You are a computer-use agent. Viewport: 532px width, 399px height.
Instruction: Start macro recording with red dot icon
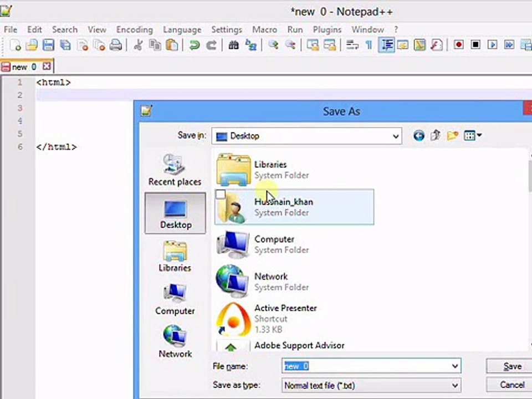tap(459, 45)
